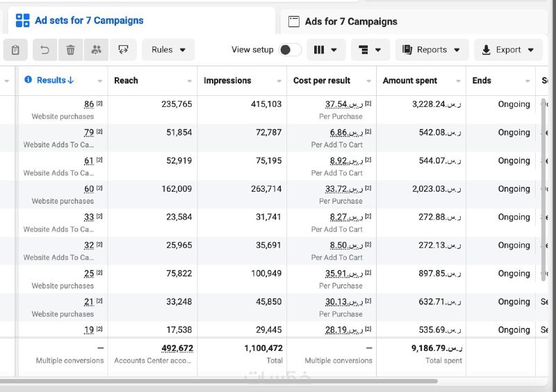
Task: Switch to Ads for 7 Campaigns tab
Action: point(352,22)
